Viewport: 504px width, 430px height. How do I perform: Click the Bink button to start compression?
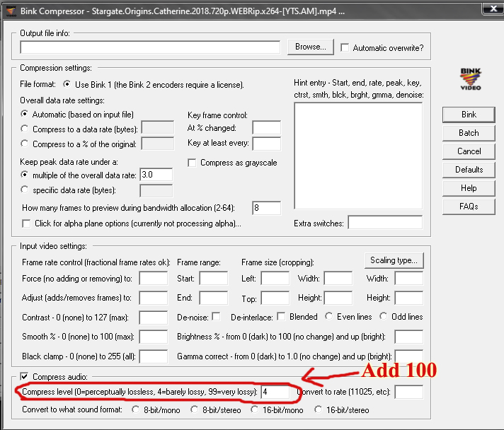tap(469, 115)
